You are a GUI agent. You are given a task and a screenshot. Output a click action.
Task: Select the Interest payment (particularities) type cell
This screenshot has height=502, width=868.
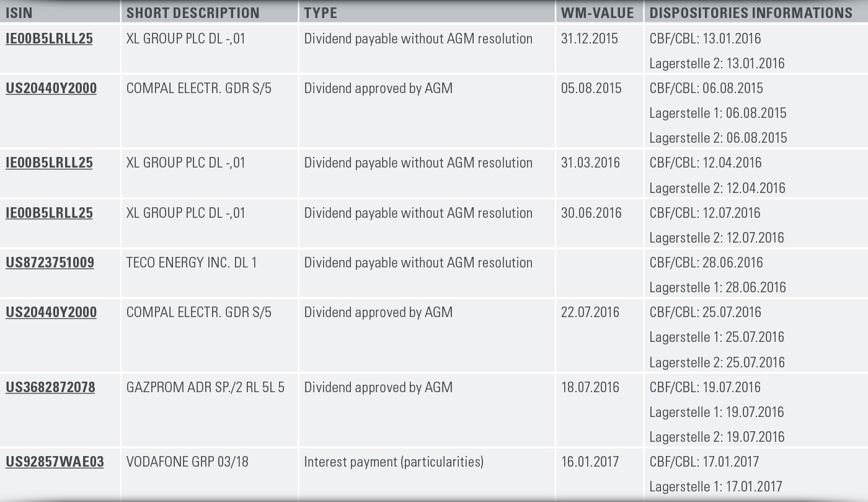[394, 462]
